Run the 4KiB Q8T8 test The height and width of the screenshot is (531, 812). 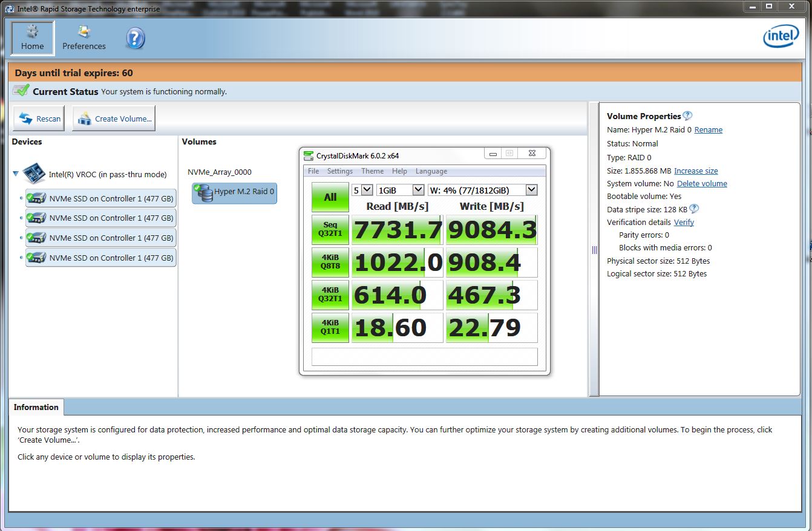pos(330,262)
